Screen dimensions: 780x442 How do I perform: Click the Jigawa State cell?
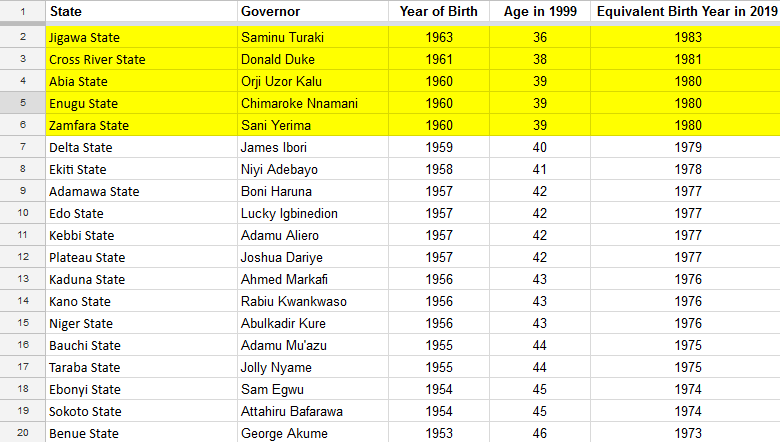[x=141, y=37]
